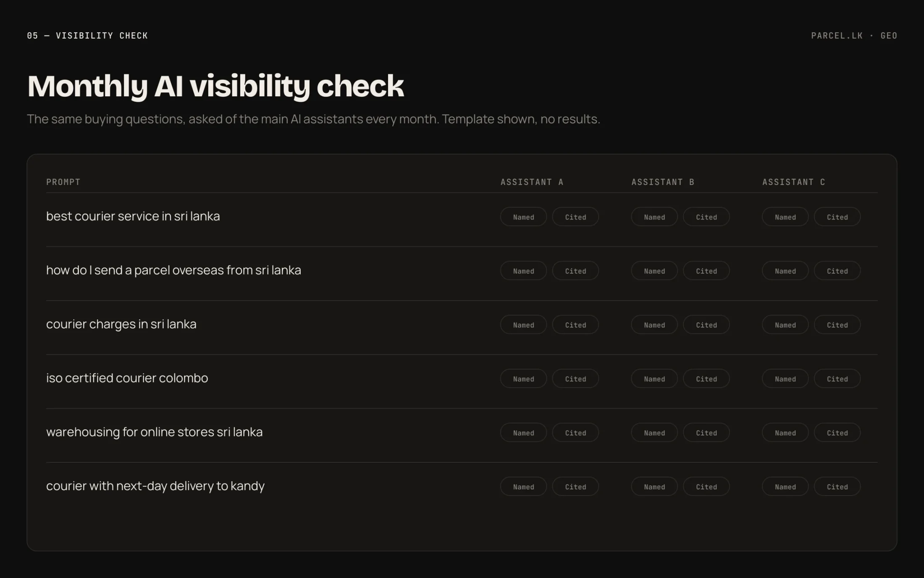Toggle Named for Assistant A on parcel overseas row
924x578 pixels.
[x=523, y=271]
